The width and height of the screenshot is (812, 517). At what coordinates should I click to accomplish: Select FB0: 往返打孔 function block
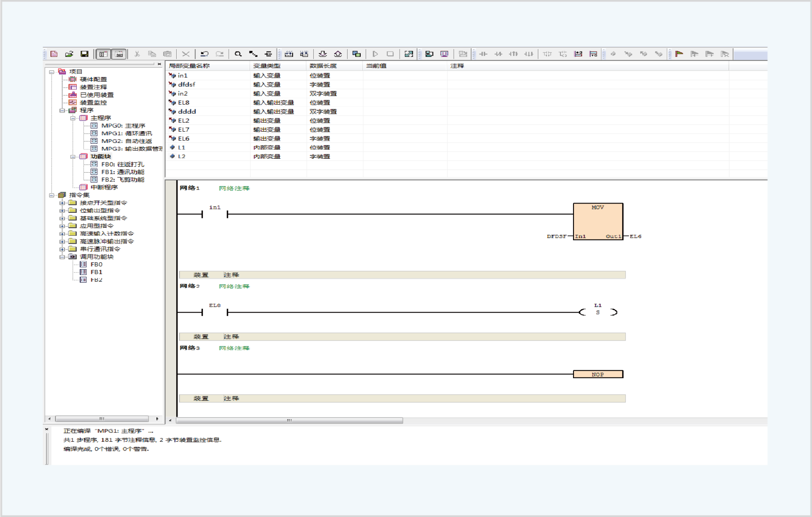[x=123, y=164]
